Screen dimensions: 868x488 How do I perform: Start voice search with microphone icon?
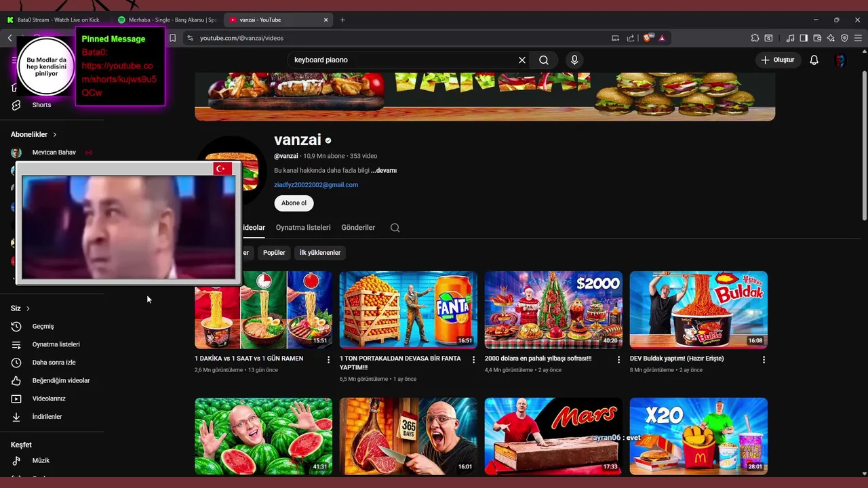click(x=574, y=60)
